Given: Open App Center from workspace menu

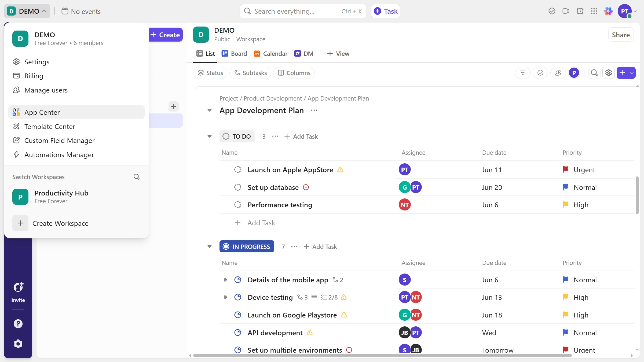Looking at the screenshot, I should click(x=42, y=112).
